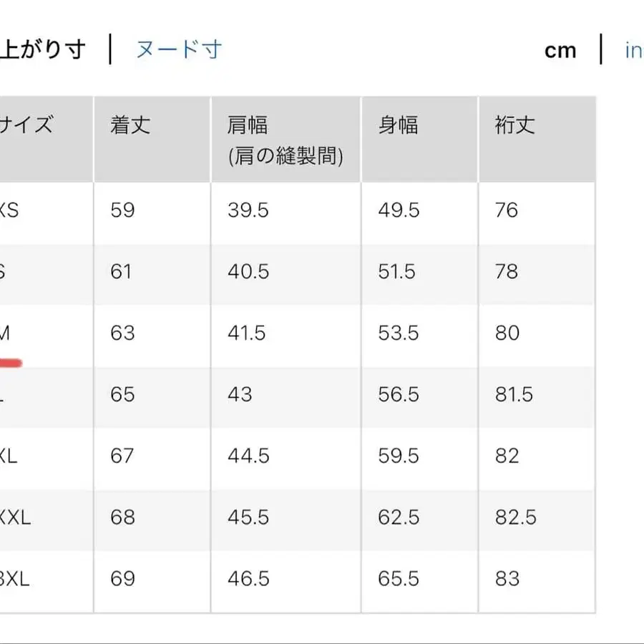Switch units to centimeters
The width and height of the screenshot is (644, 644).
[561, 49]
